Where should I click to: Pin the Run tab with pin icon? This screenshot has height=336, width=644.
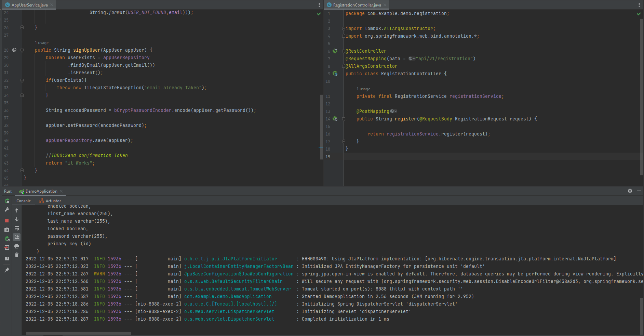coord(7,270)
